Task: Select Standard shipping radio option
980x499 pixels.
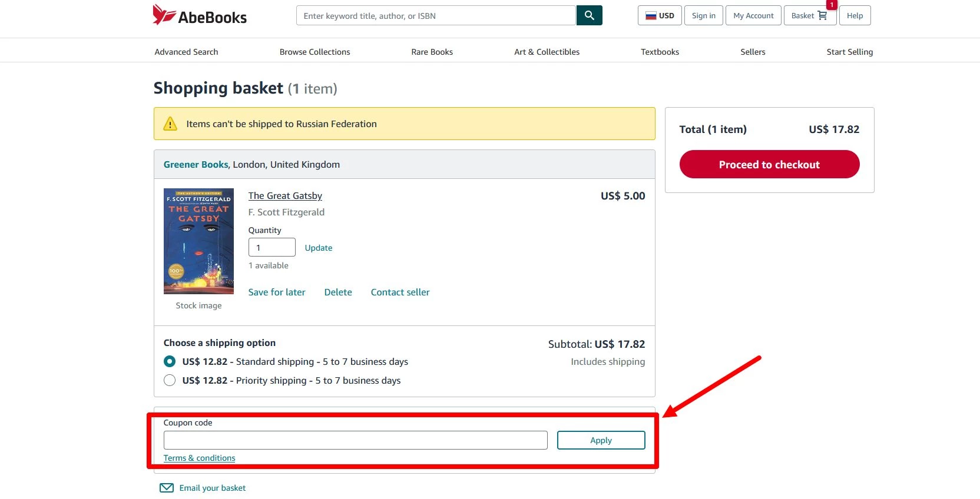Action: point(170,362)
